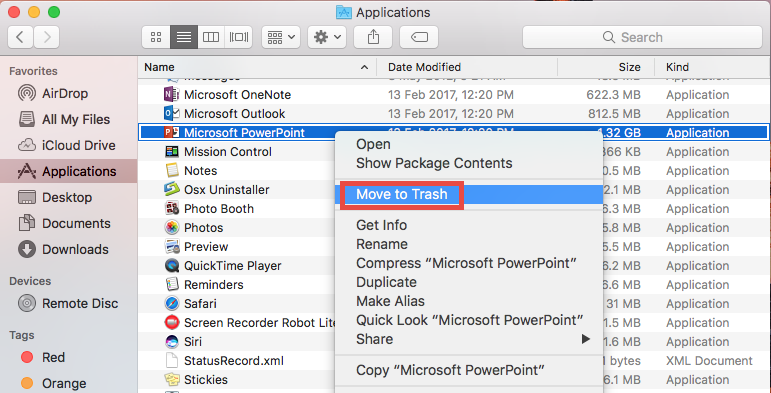
Task: Click the Microsoft Outlook date "13 Feb 2017, 12:20 PM"
Action: coord(450,114)
